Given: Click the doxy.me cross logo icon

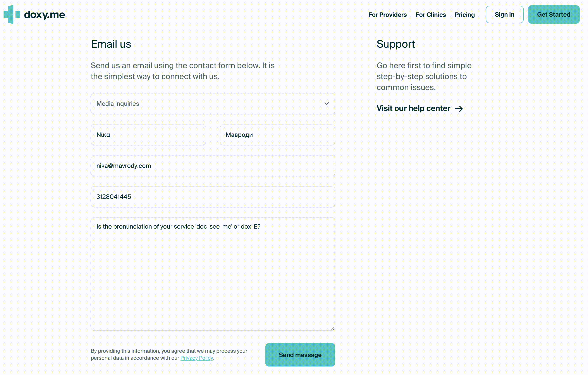Looking at the screenshot, I should click(x=12, y=14).
